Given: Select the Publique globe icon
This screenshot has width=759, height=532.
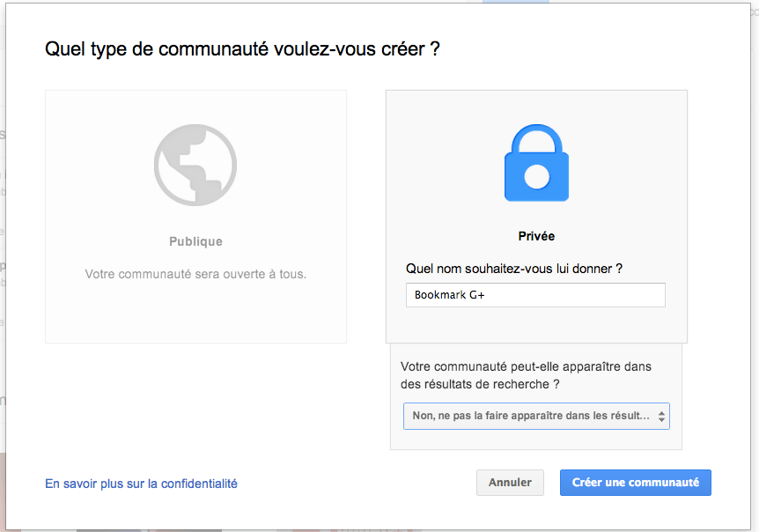Looking at the screenshot, I should tap(195, 165).
